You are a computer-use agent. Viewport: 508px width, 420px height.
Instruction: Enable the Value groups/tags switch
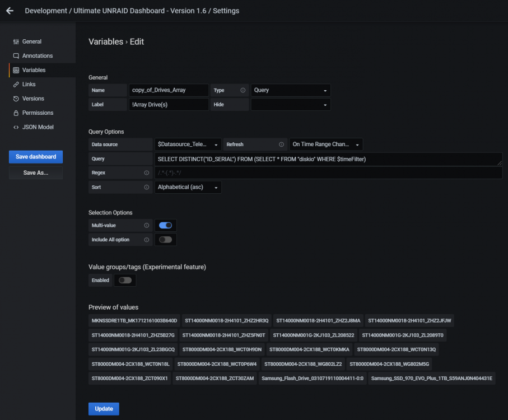tap(125, 280)
